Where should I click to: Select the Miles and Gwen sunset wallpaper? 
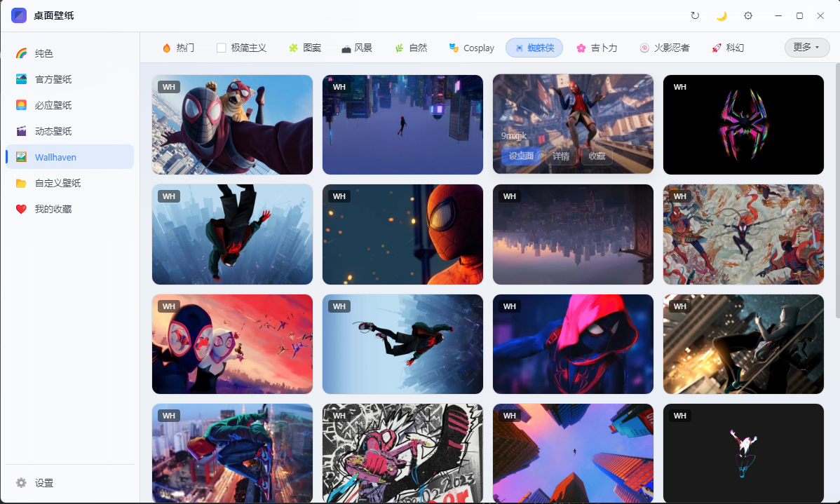point(232,344)
